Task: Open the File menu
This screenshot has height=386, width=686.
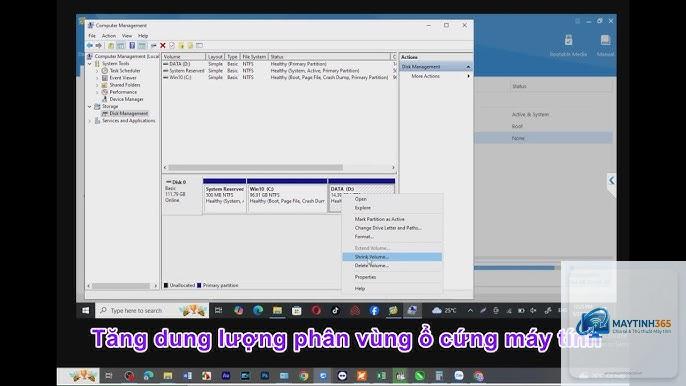Action: pos(92,36)
